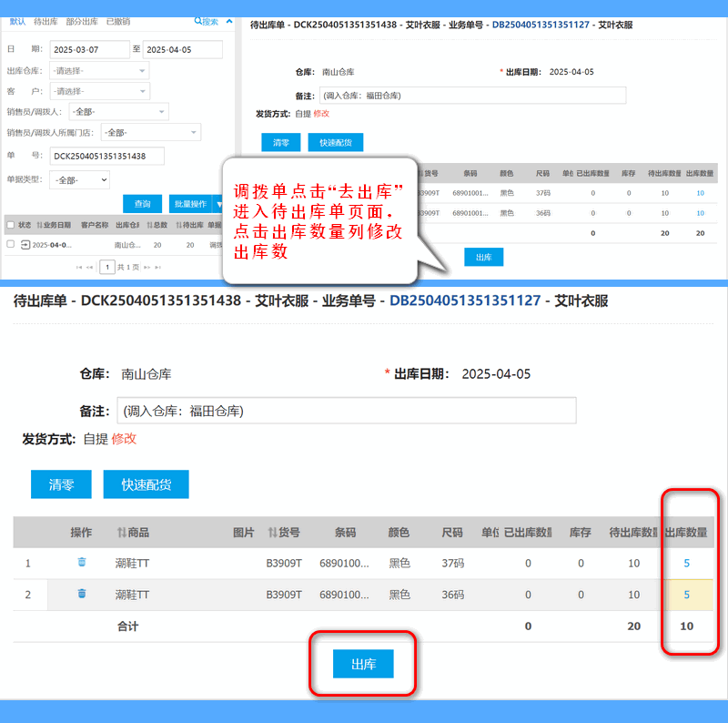Sort enlarged table by 商品 column
This screenshot has height=723, width=728.
coord(133,532)
